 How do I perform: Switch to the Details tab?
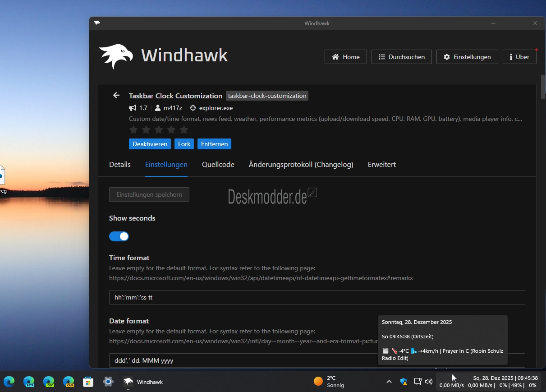(120, 165)
